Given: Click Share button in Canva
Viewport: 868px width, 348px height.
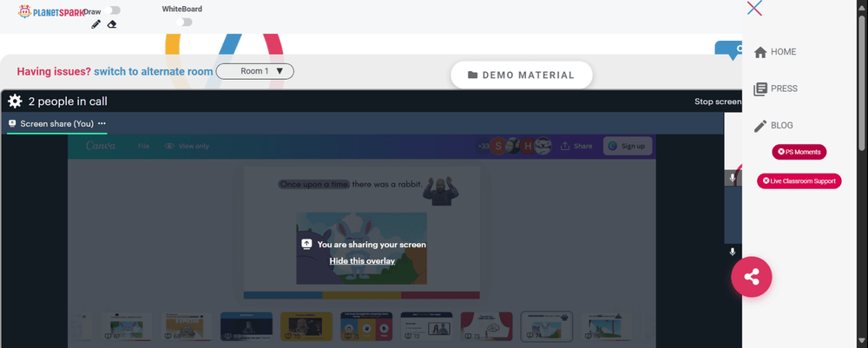Looking at the screenshot, I should tap(576, 146).
